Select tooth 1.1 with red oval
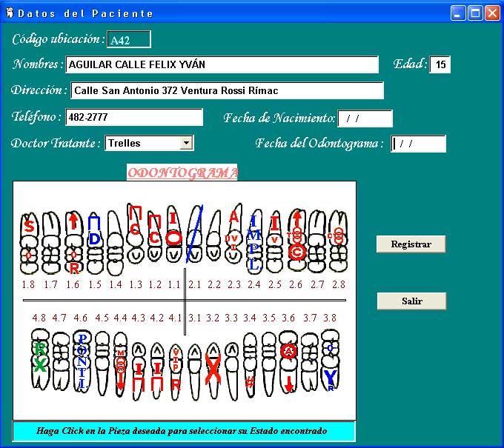 [x=173, y=237]
